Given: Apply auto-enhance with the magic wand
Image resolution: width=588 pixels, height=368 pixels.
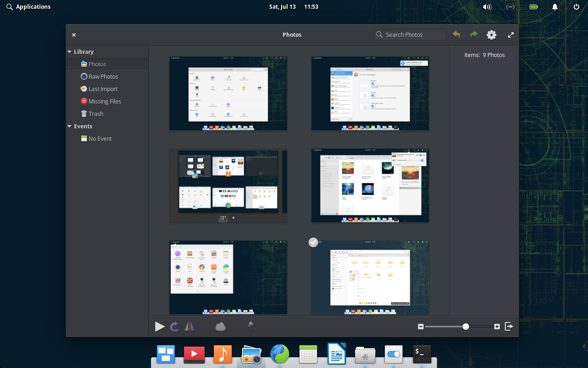Looking at the screenshot, I should click(x=252, y=327).
